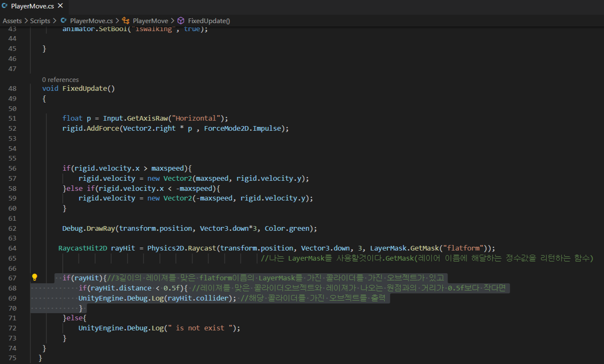Click Vector3.down*3 on line 62
The width and height of the screenshot is (604, 364).
228,228
